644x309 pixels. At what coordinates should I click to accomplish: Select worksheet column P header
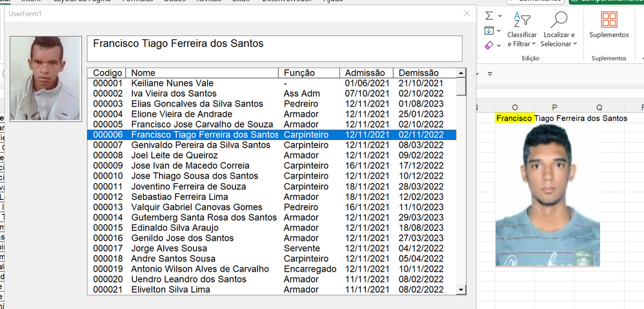pos(554,108)
